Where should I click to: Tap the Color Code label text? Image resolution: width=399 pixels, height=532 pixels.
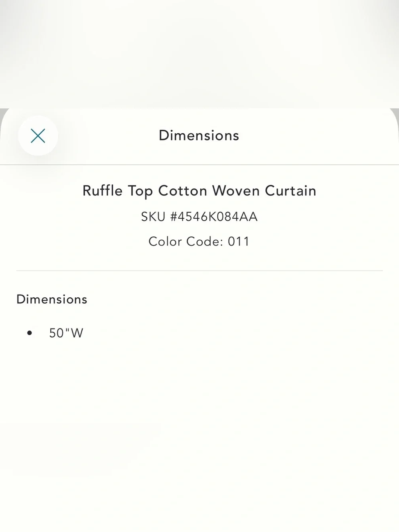[x=186, y=241]
